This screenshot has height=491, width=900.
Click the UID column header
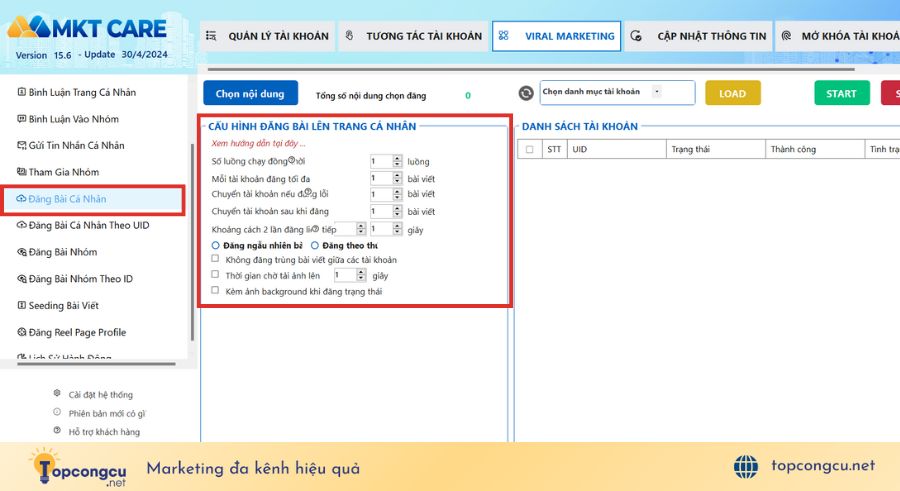point(616,149)
